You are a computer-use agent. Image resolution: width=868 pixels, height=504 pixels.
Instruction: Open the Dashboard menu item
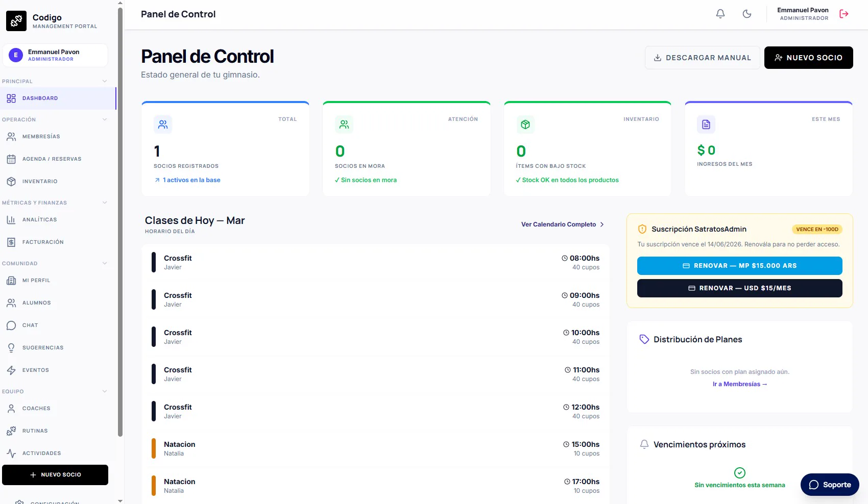pos(58,98)
